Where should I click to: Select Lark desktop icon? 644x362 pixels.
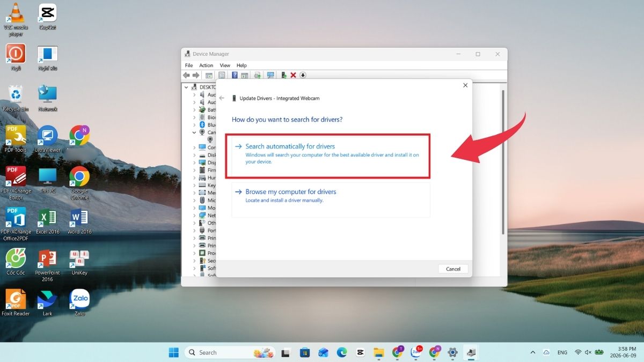click(47, 303)
